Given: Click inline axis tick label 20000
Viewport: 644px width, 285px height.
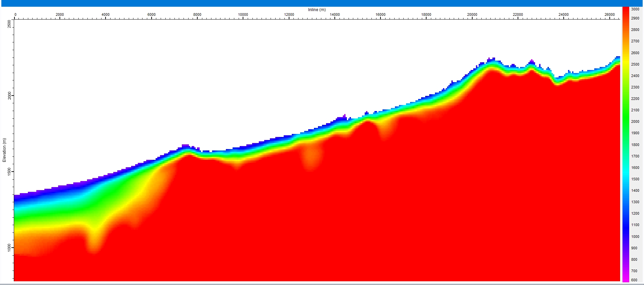Looking at the screenshot, I should [472, 15].
